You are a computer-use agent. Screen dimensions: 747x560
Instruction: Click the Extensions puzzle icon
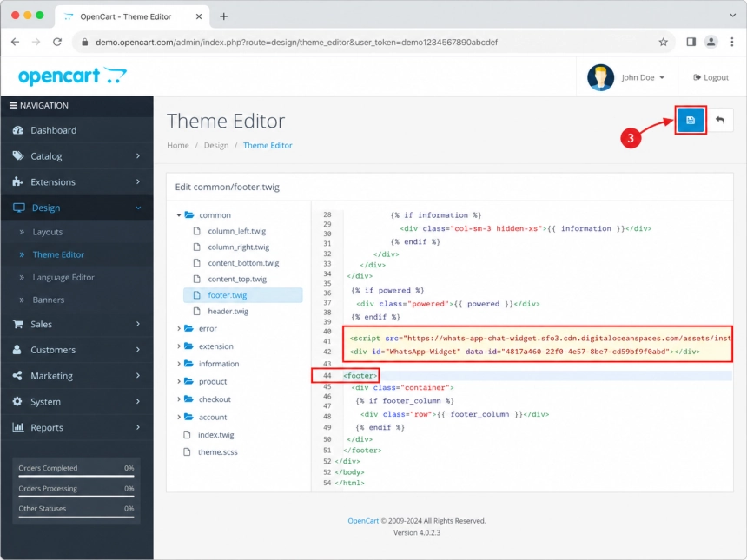[x=17, y=181]
